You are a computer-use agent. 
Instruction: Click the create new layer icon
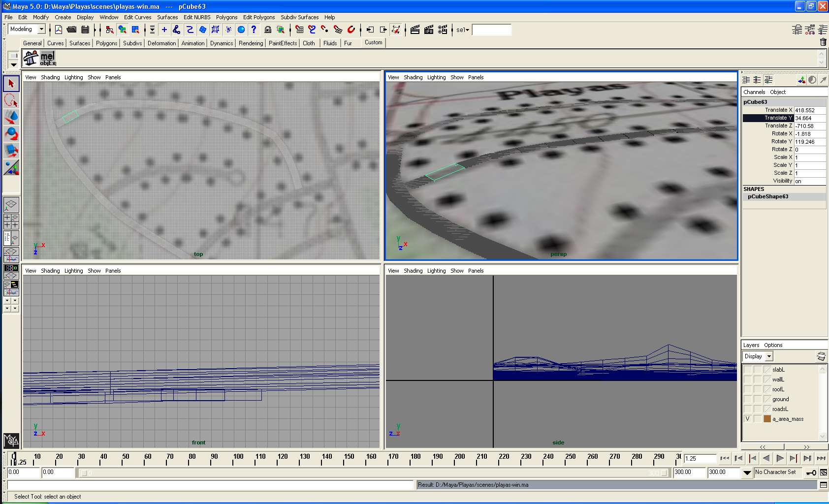coord(821,356)
